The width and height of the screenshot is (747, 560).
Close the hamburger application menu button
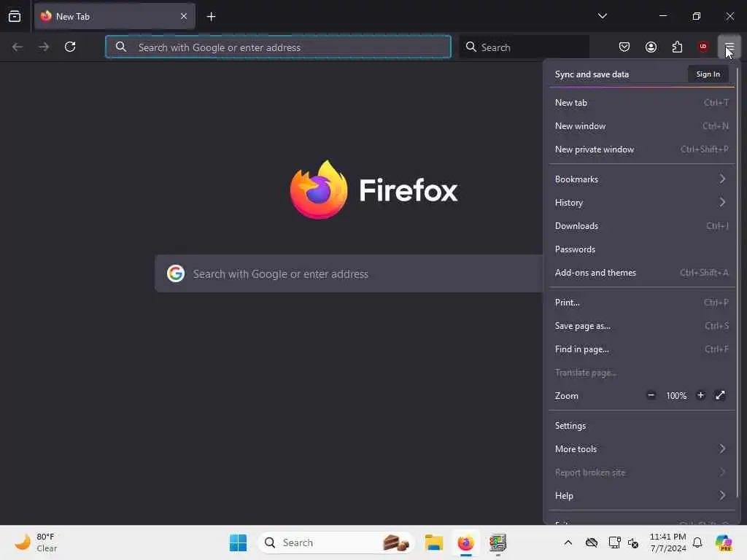click(x=729, y=47)
